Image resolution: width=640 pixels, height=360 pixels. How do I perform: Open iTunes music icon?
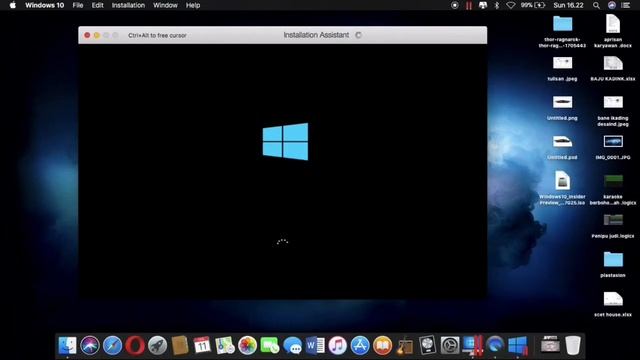pos(338,345)
